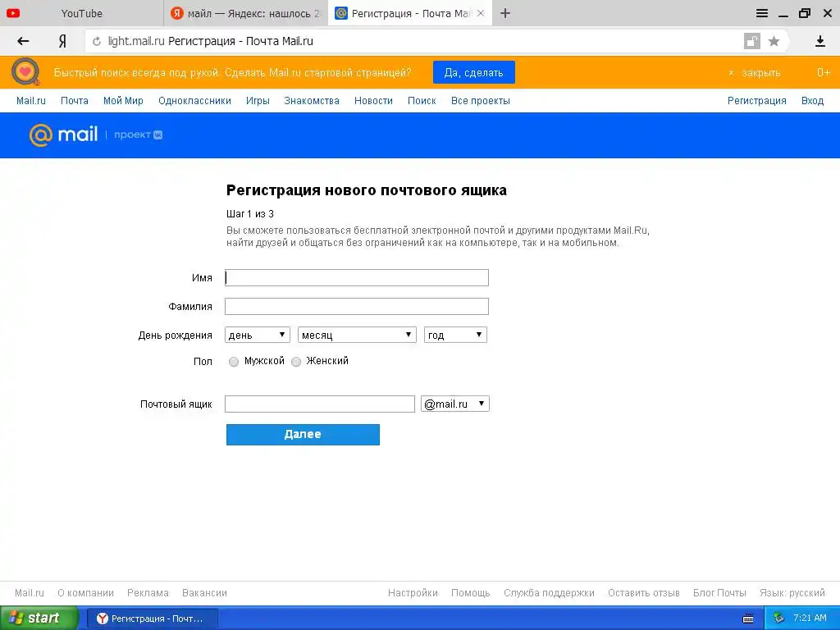This screenshot has height=630, width=840.
Task: Expand the @mail.ru domain dropdown
Action: tap(455, 404)
